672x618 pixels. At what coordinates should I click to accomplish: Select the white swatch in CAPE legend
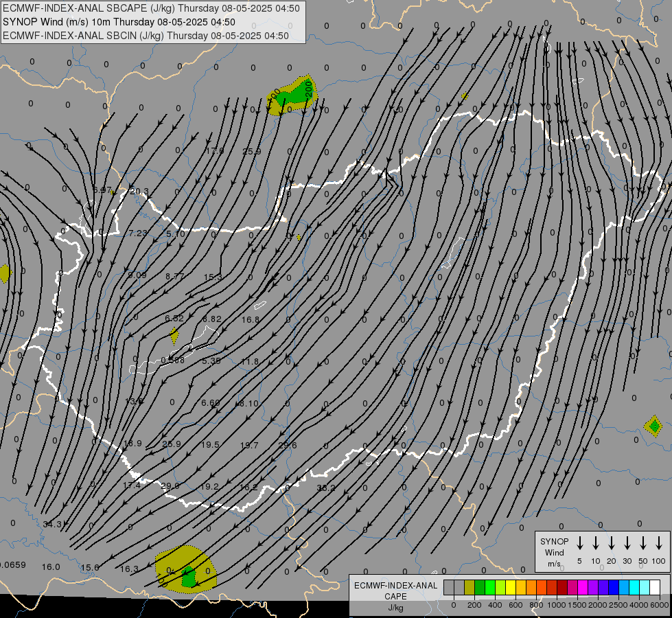point(655,588)
